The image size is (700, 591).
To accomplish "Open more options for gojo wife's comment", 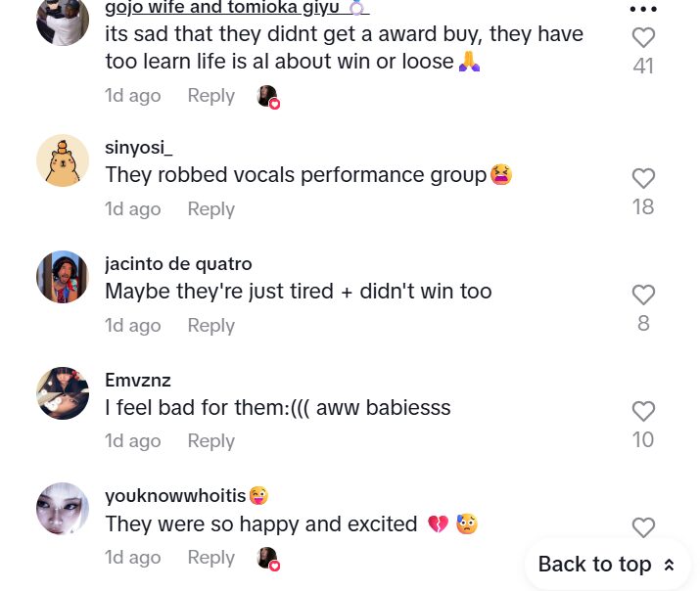I will click(x=643, y=9).
